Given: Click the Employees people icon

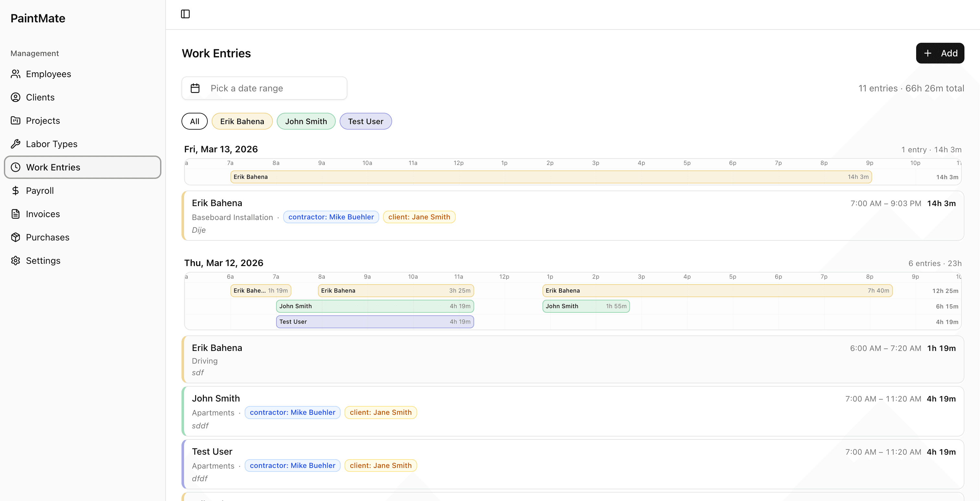Looking at the screenshot, I should (x=16, y=74).
